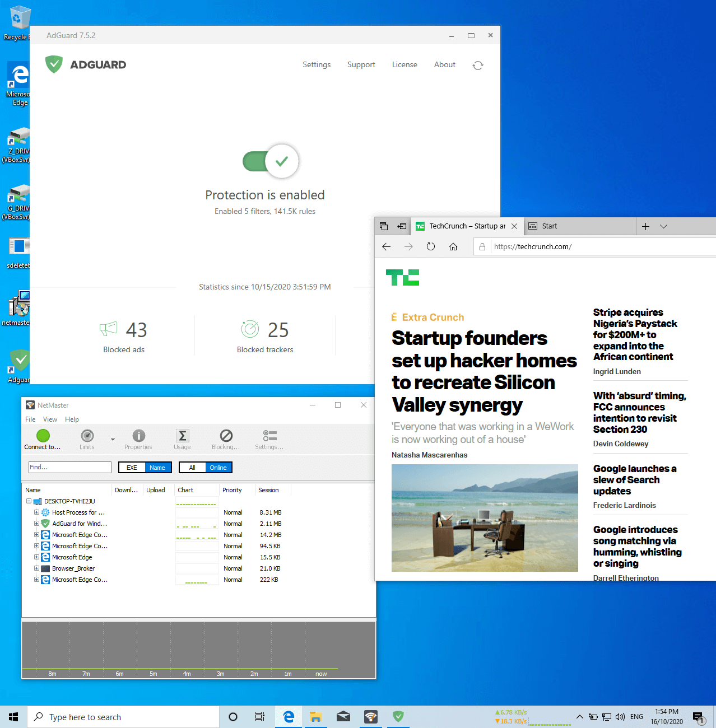Click the NetMaster taskbar icon
The height and width of the screenshot is (728, 716).
(x=371, y=717)
